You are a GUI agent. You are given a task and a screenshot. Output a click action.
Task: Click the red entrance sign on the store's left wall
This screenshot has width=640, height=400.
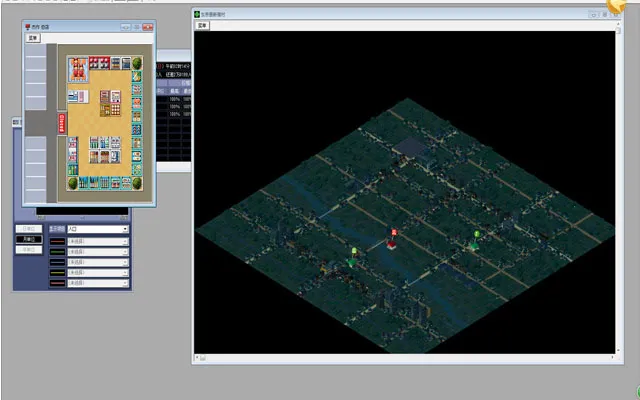[x=62, y=123]
